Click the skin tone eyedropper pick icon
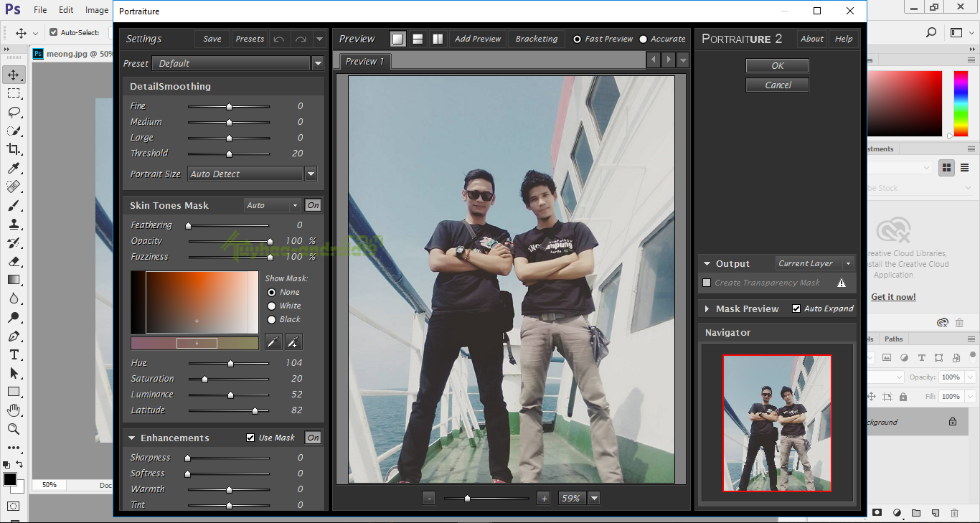The height and width of the screenshot is (523, 980). 273,341
